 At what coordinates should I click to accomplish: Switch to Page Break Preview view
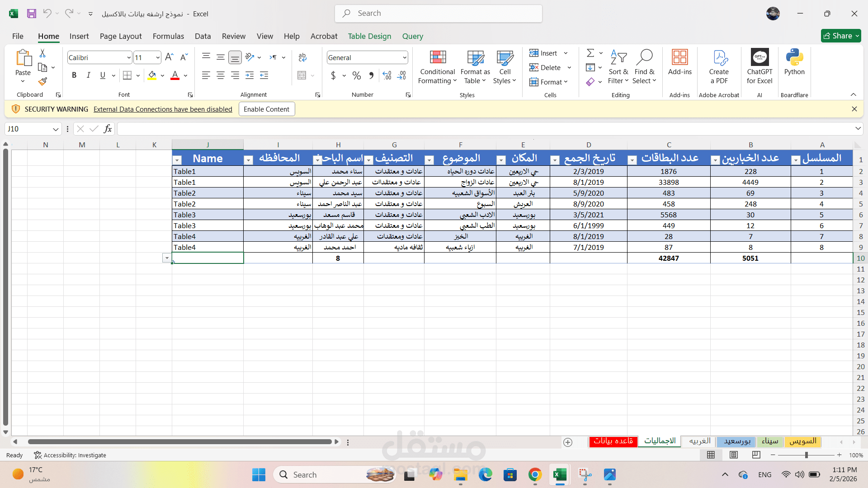click(x=756, y=455)
